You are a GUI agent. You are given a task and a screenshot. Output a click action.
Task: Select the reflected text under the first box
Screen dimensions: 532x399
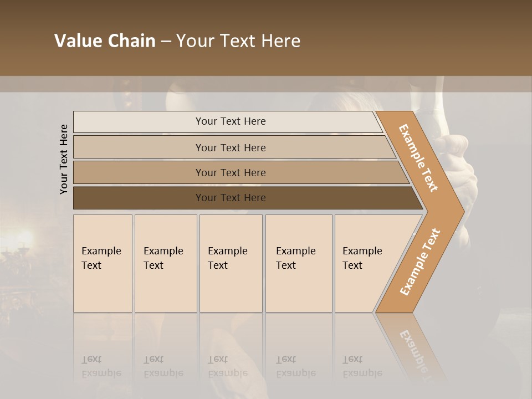tap(101, 366)
